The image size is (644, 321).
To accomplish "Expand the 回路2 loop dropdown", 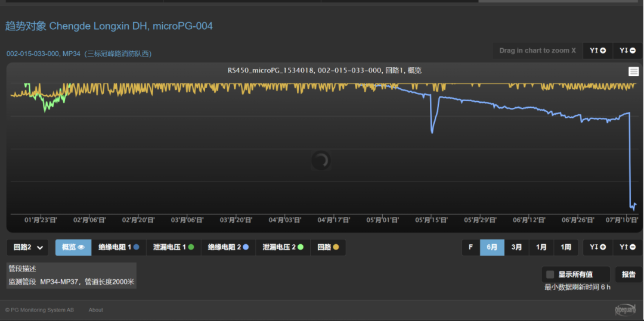I will point(28,247).
